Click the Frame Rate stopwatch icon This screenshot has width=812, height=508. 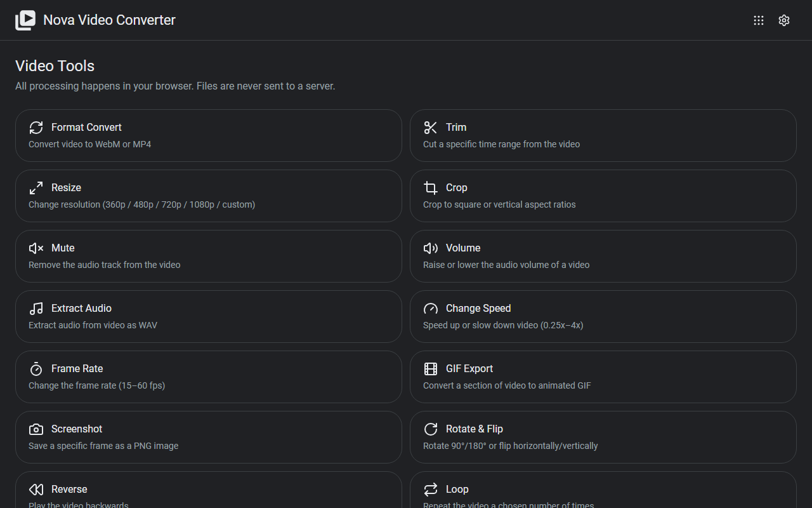[x=36, y=369]
